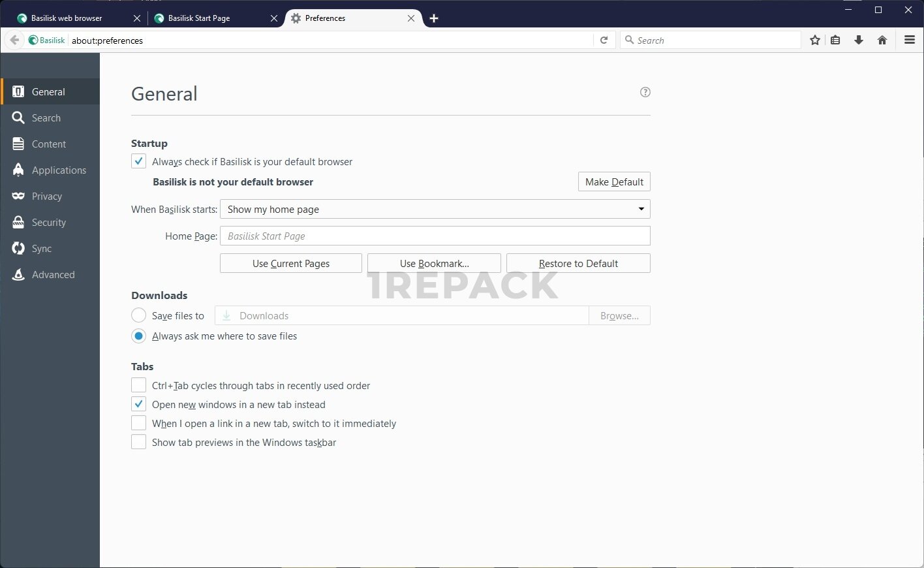Minimize the browser window
Screen dimensions: 924x568
(x=848, y=9)
